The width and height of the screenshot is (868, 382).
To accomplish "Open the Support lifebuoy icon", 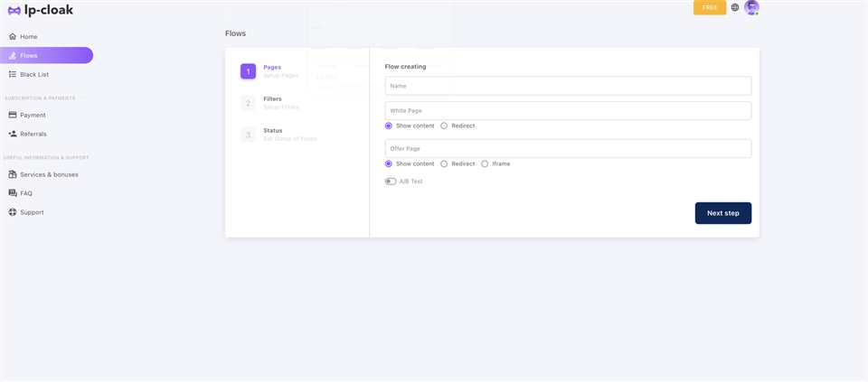I will 13,212.
